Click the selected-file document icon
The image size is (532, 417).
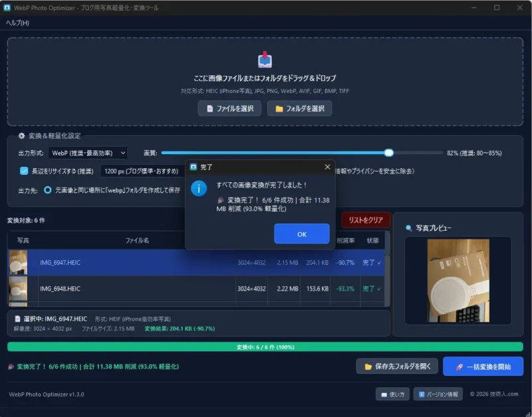(x=17, y=319)
